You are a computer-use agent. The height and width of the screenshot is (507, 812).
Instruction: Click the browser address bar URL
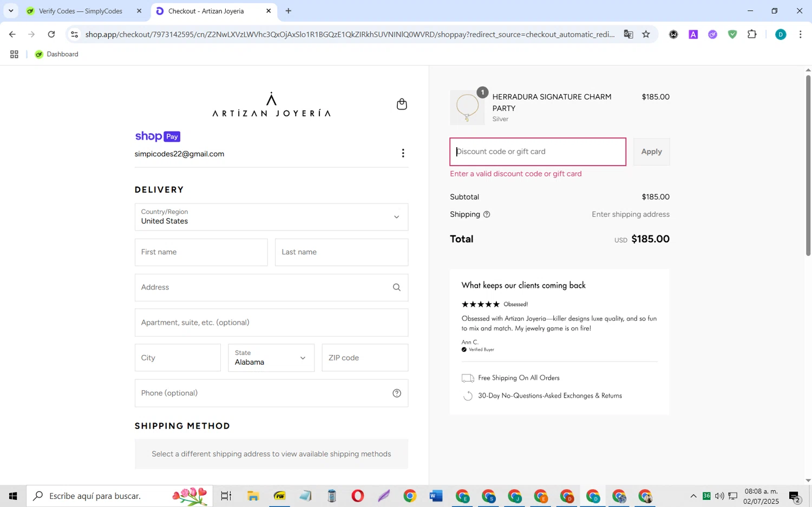click(350, 35)
